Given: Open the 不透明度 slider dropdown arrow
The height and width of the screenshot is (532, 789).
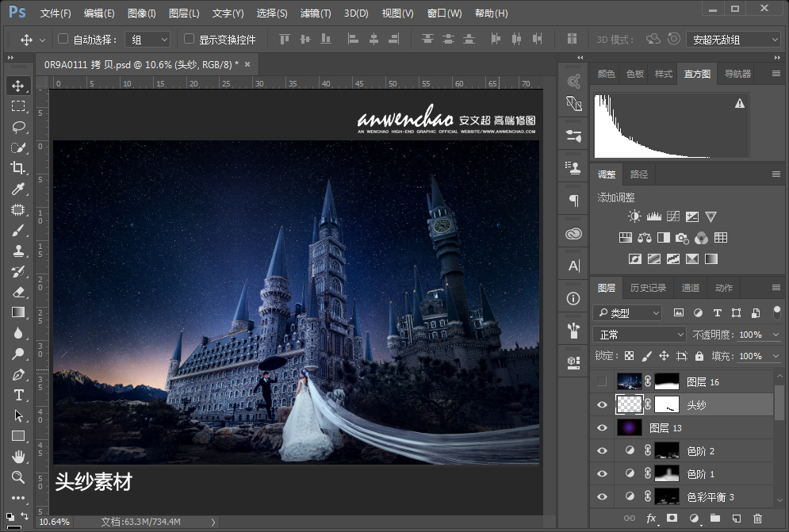Looking at the screenshot, I should point(776,335).
